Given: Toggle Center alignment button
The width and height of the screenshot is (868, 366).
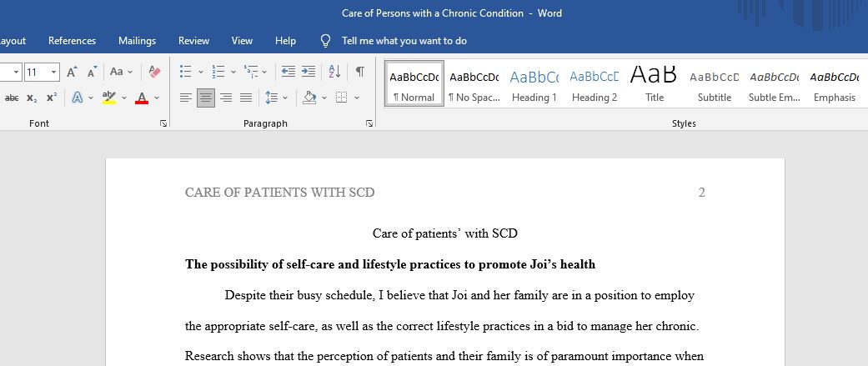Looking at the screenshot, I should pos(206,98).
